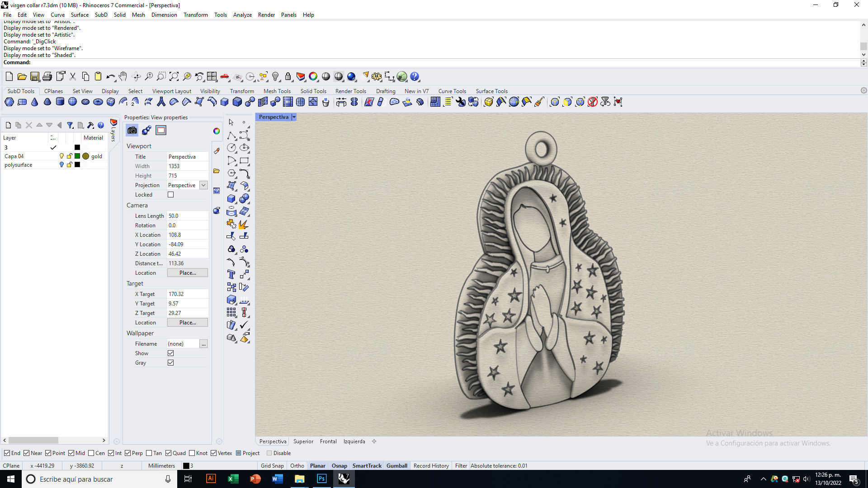Toggle the Wallpaper Gray checkbox

coord(171,363)
